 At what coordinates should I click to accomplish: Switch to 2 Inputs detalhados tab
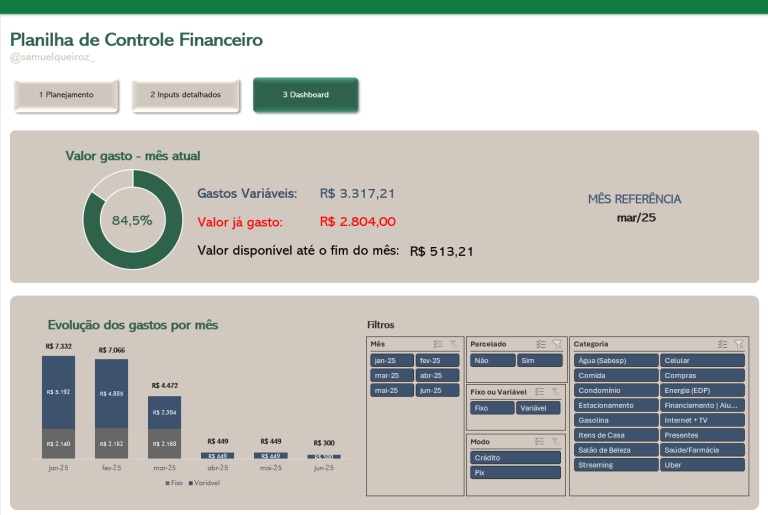185,95
